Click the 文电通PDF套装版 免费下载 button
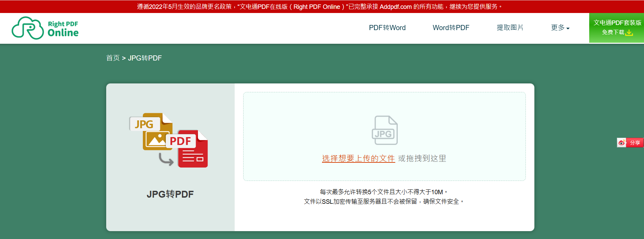 pos(617,28)
